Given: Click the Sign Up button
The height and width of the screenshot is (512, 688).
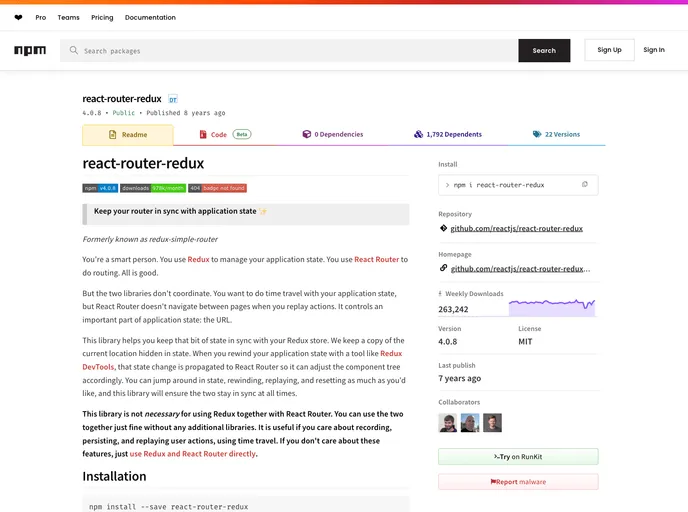Looking at the screenshot, I should point(609,50).
